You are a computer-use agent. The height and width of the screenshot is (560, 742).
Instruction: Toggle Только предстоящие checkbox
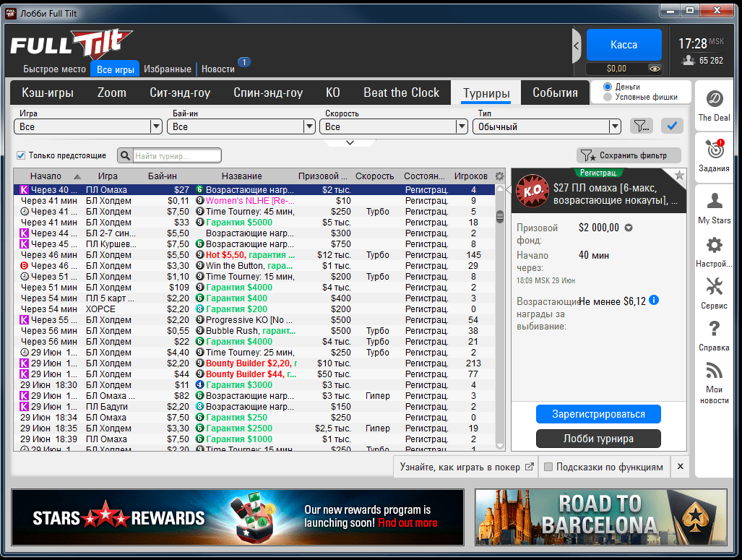point(21,155)
